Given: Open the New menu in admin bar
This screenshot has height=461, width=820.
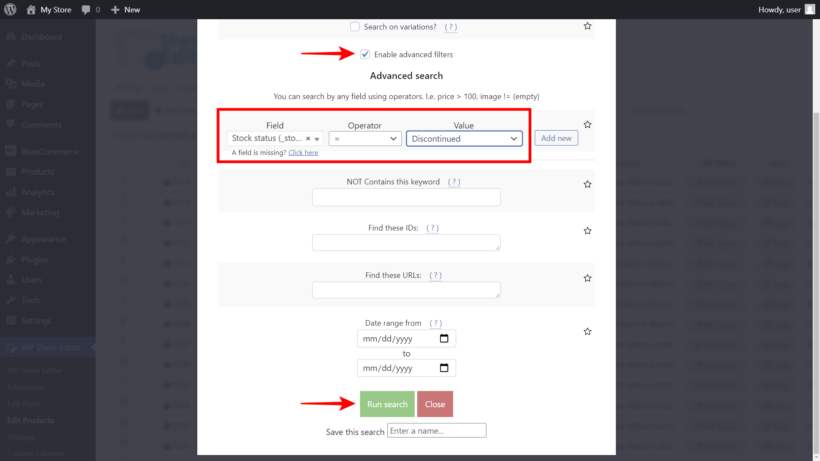Looking at the screenshot, I should coord(126,9).
